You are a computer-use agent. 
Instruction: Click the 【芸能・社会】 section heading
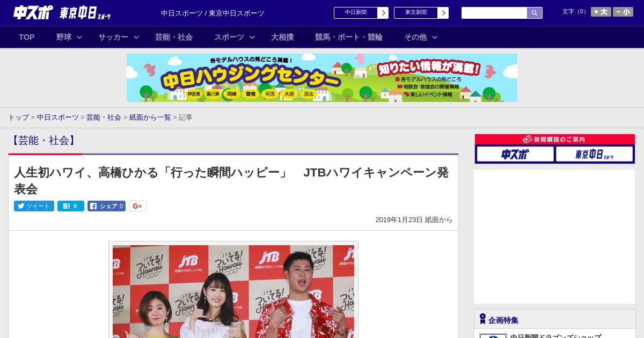[43, 141]
